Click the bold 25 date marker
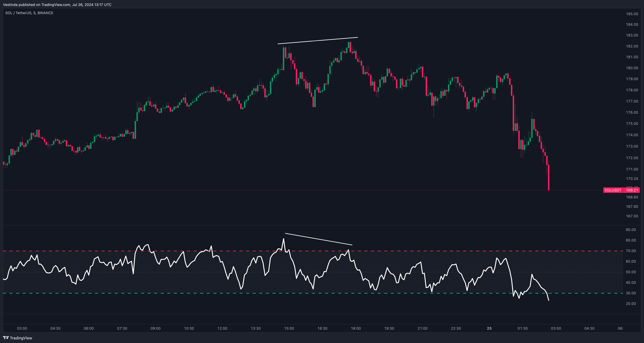 coord(489,328)
